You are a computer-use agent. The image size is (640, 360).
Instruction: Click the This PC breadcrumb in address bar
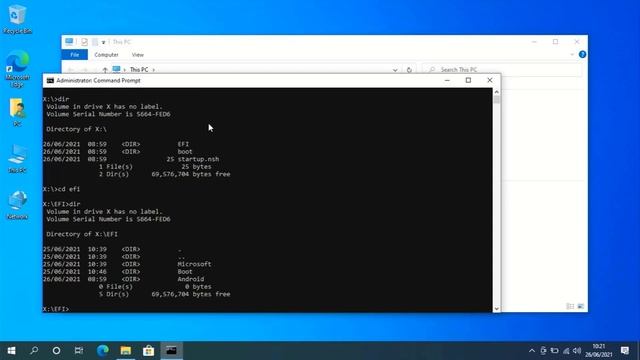coord(139,70)
